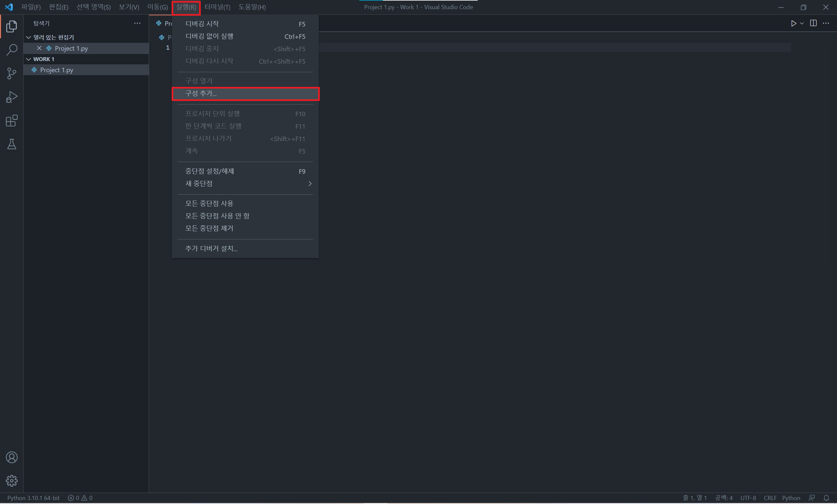Open the Testing flask icon view

coord(11,144)
